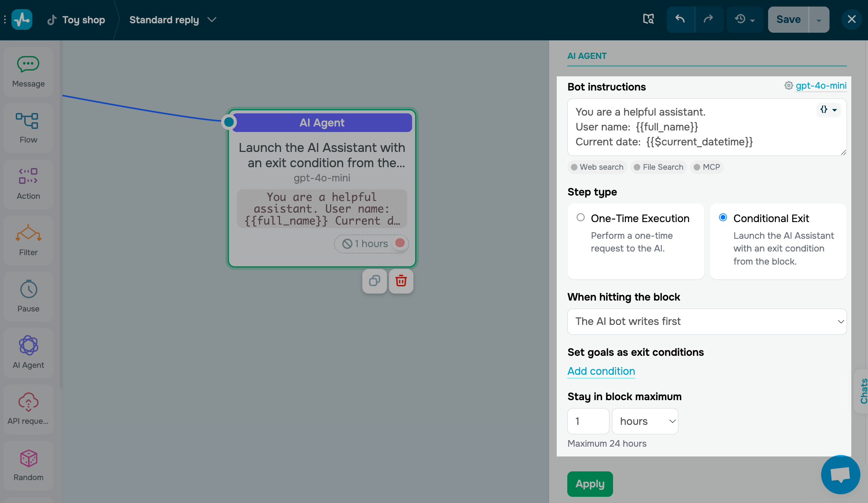Choose the Filter block icon

[x=28, y=233]
